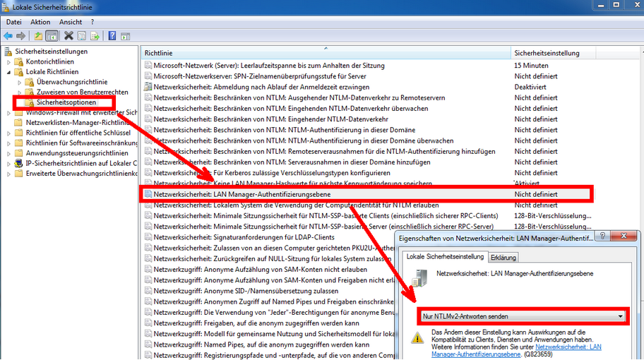This screenshot has width=644, height=360.
Task: Select Anonyme Aufzählung von SAM-Konten nicht erlauben
Action: pos(260,269)
